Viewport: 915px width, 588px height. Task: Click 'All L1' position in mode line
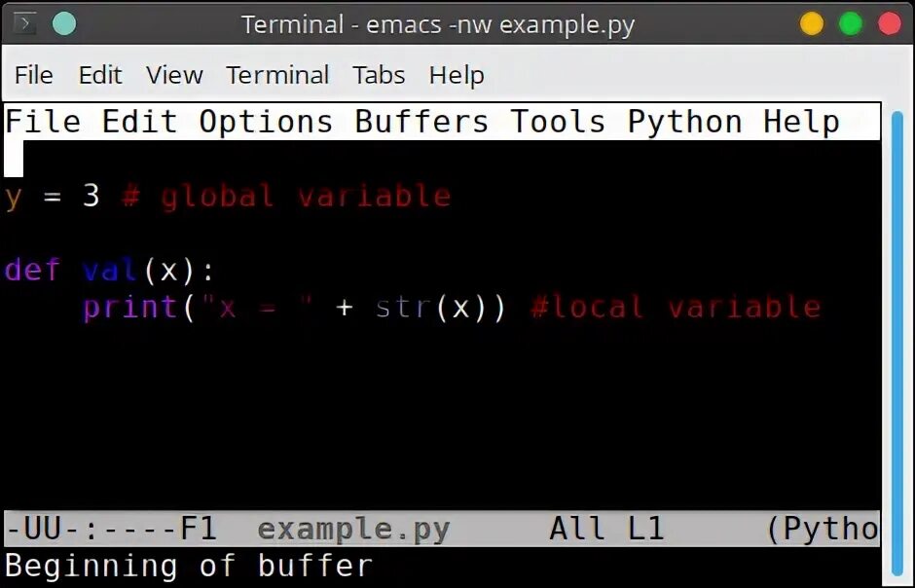(x=606, y=529)
